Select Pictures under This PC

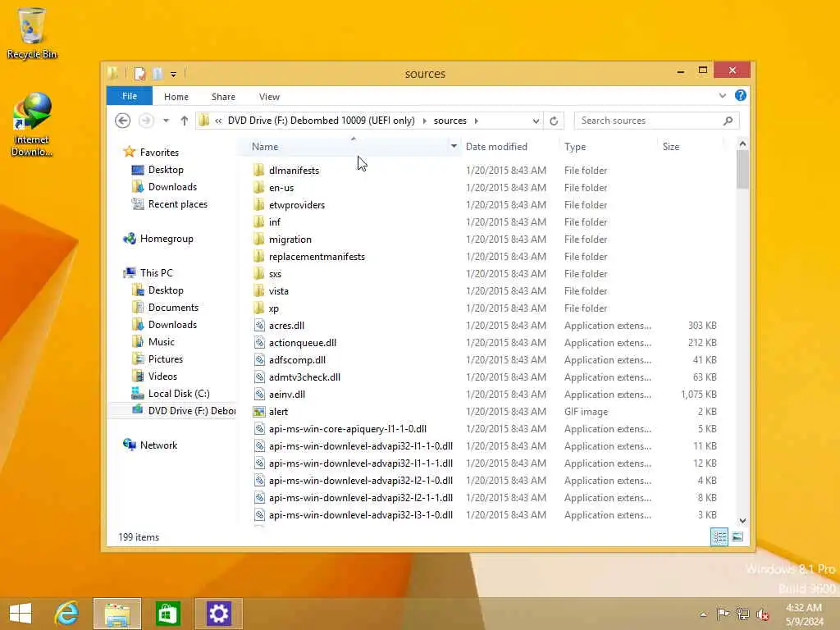(165, 359)
